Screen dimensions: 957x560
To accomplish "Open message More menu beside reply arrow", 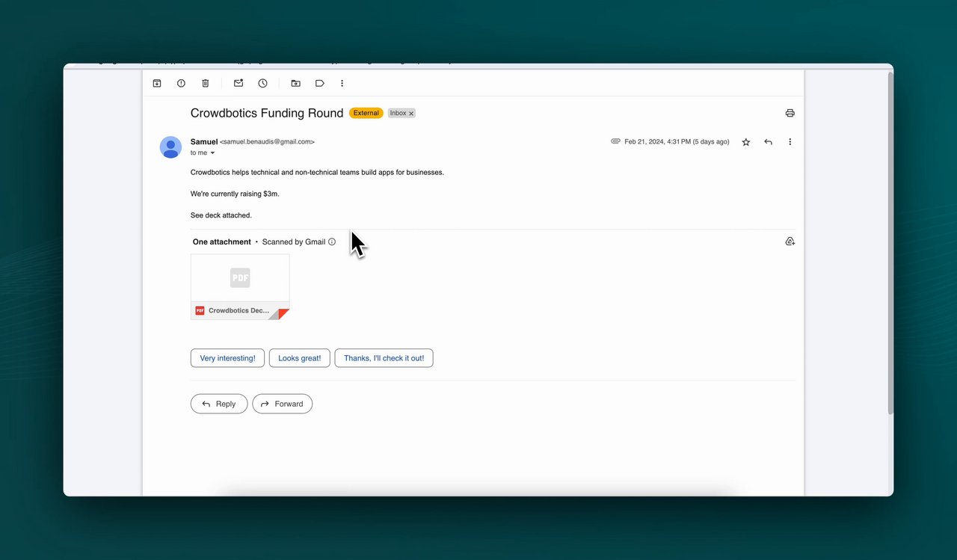I will pos(790,142).
